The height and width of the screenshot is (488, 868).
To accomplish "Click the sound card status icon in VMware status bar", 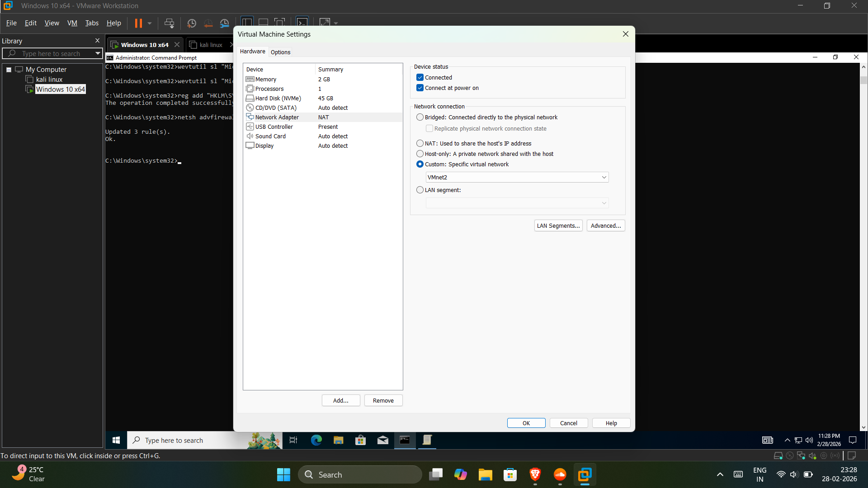I will (x=812, y=455).
